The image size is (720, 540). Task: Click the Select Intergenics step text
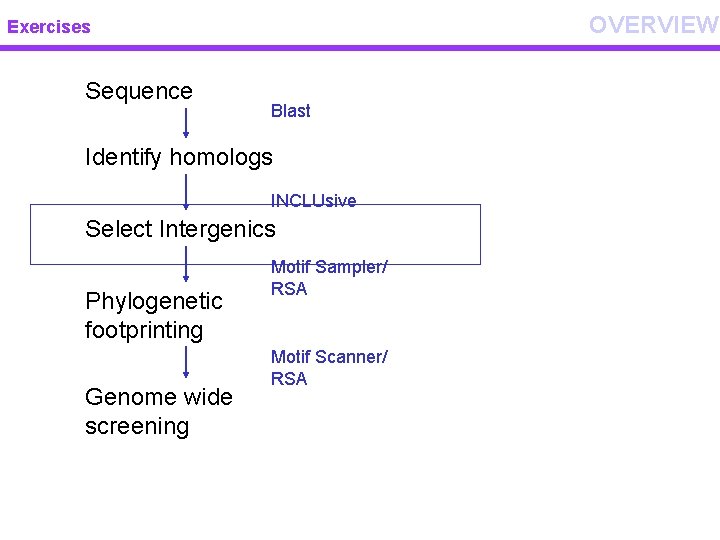[180, 229]
